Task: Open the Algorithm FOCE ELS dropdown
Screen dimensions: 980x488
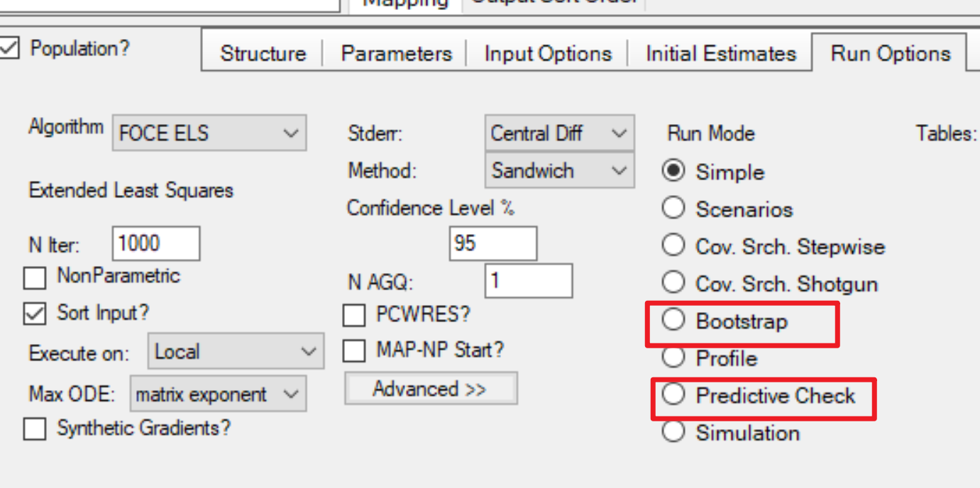Action: click(209, 133)
